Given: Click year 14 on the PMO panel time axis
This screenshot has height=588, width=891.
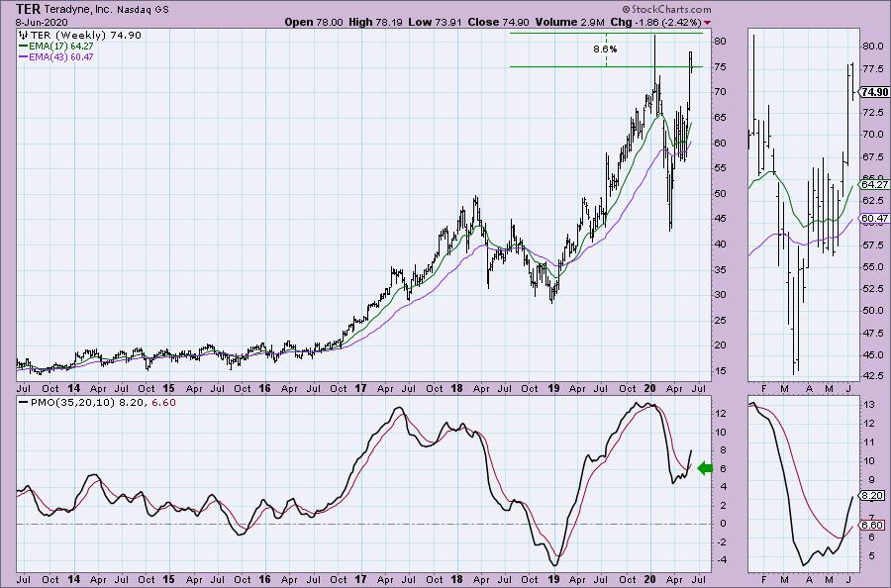Looking at the screenshot, I should tap(73, 579).
